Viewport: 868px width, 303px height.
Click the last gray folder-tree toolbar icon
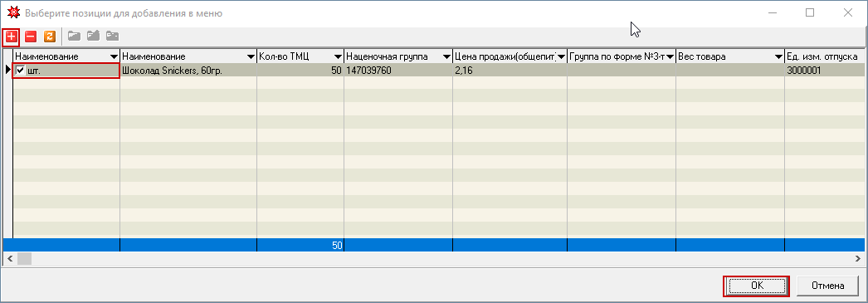coord(112,37)
